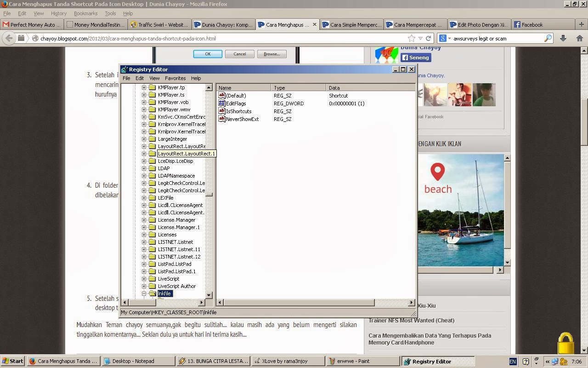Screen dimensions: 588x368
Task: Expand the LDAP registry key
Action: tap(144, 168)
